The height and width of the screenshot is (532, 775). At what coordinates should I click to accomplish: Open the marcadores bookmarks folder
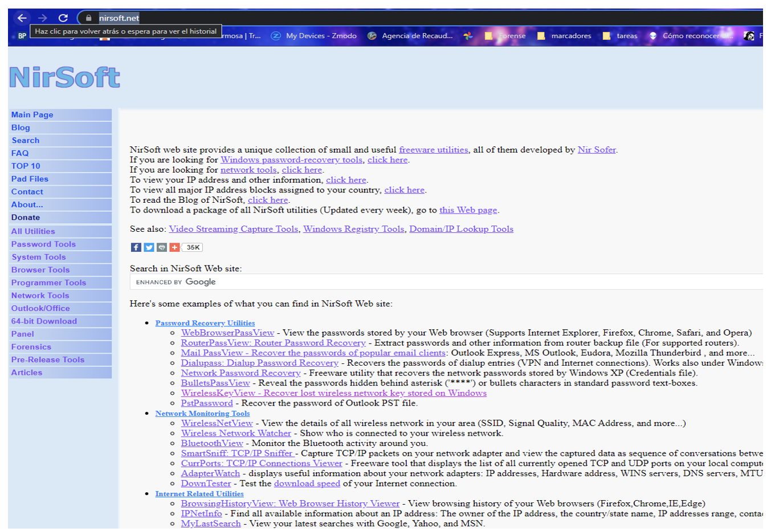pos(564,36)
